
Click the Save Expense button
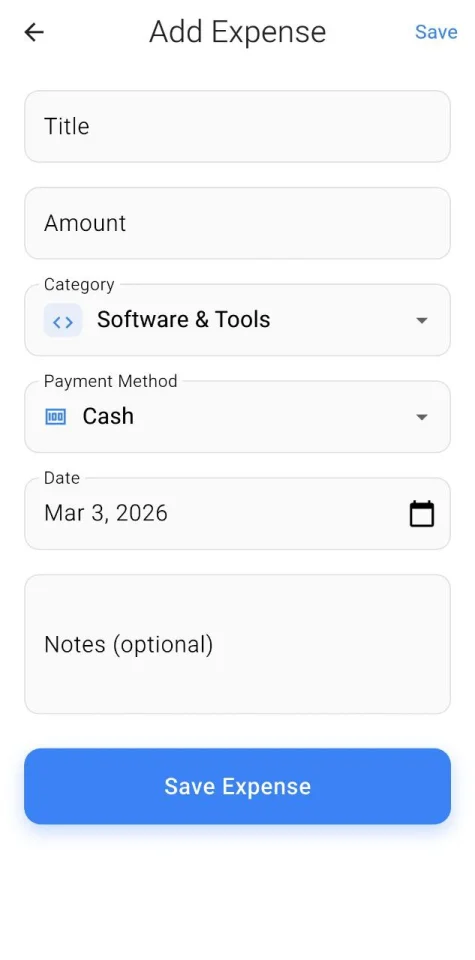[238, 786]
